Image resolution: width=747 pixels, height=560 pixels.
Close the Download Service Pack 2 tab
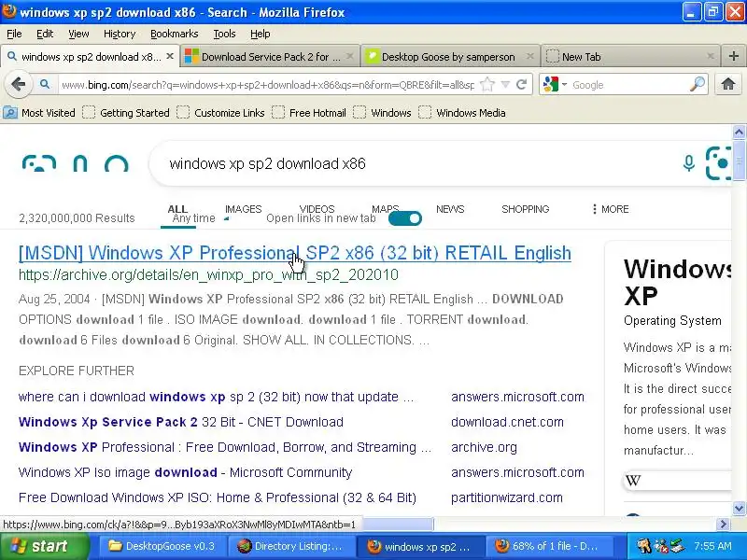[349, 56]
